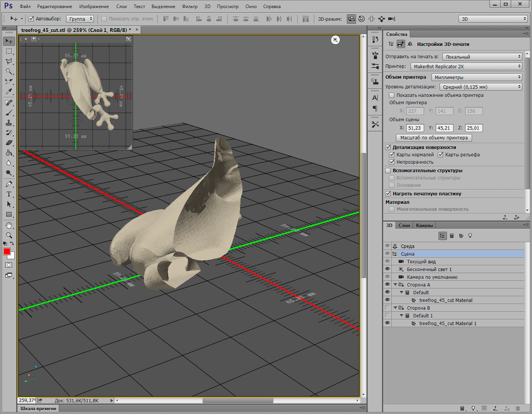The height and width of the screenshot is (414, 532).
Task: Select the Move tool in toolbar
Action: (9, 41)
